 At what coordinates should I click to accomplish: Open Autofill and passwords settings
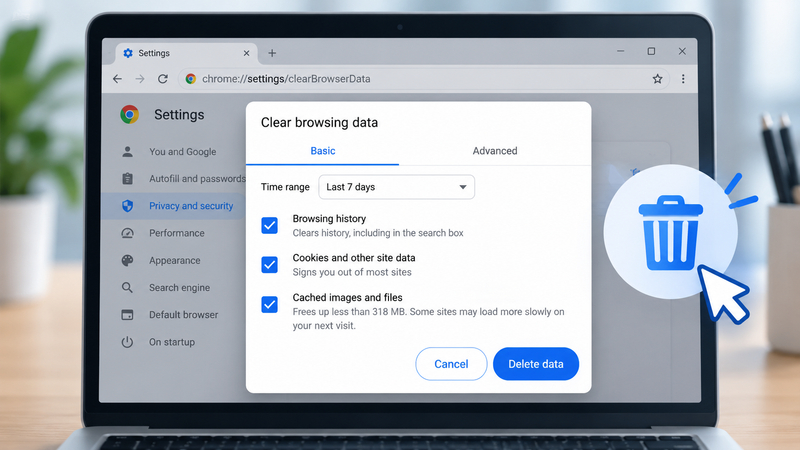pyautogui.click(x=197, y=179)
